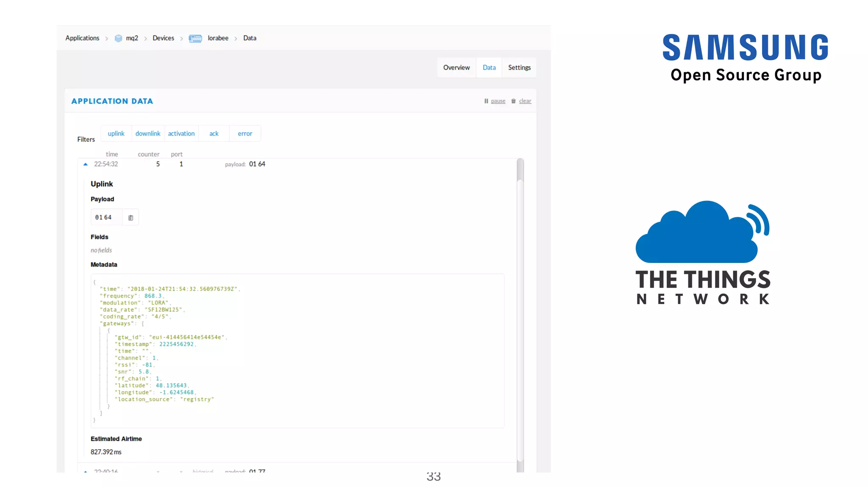Click the lorabee device icon in breadcrumb
The image size is (868, 487).
pos(195,39)
